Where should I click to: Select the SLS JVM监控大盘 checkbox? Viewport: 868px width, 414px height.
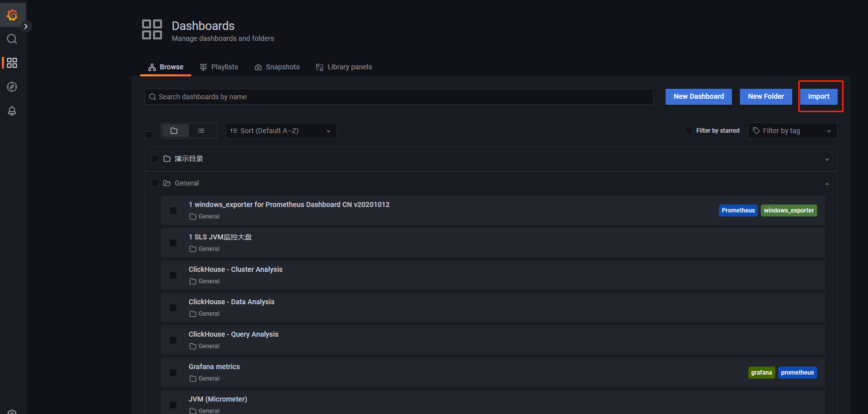pyautogui.click(x=173, y=243)
